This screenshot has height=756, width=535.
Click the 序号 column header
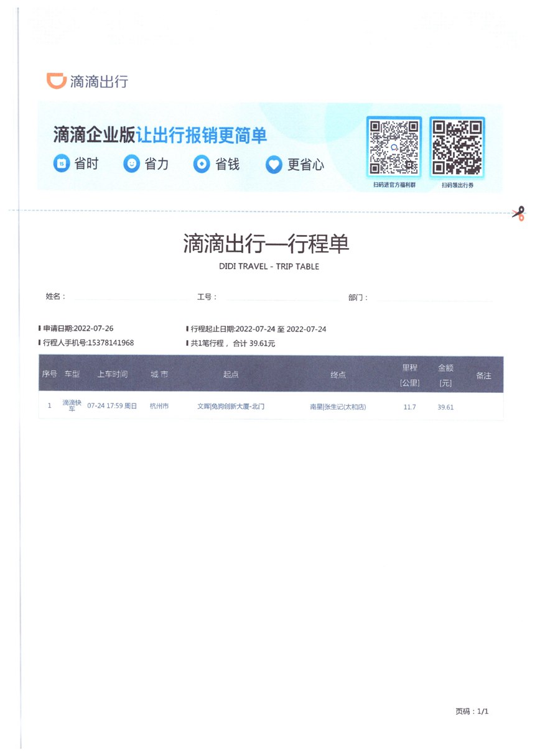50,374
